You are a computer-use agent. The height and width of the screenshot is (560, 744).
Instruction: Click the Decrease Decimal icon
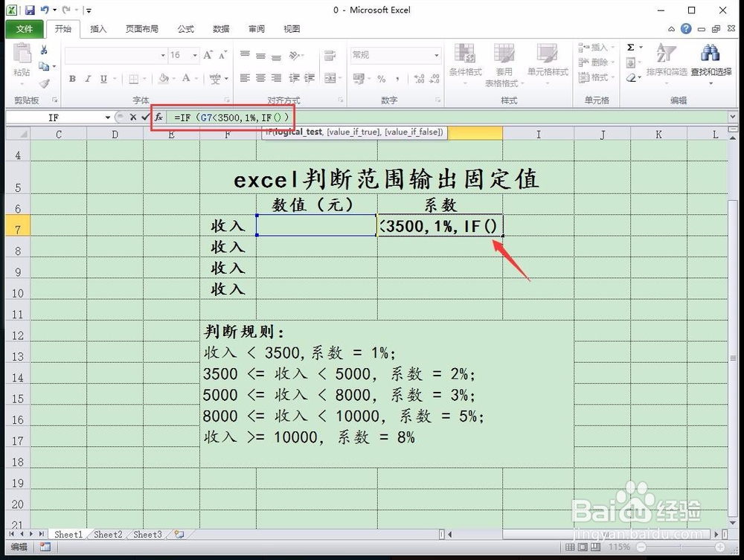(434, 79)
